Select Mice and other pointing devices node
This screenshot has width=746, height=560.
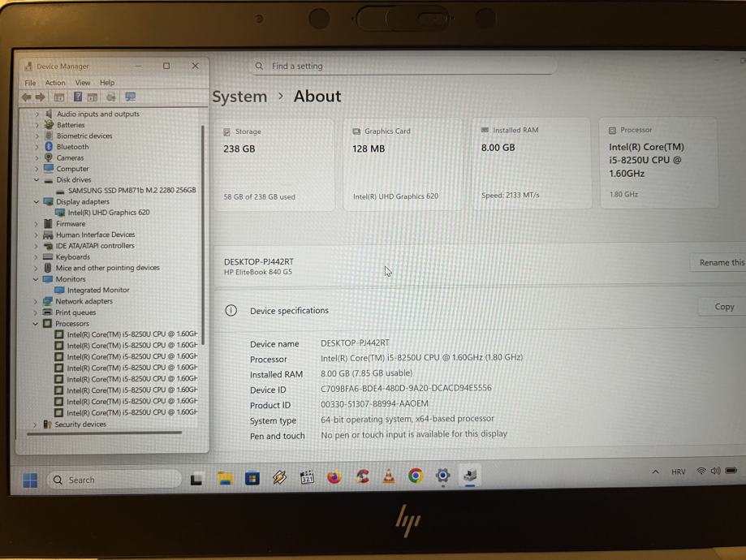click(x=107, y=269)
